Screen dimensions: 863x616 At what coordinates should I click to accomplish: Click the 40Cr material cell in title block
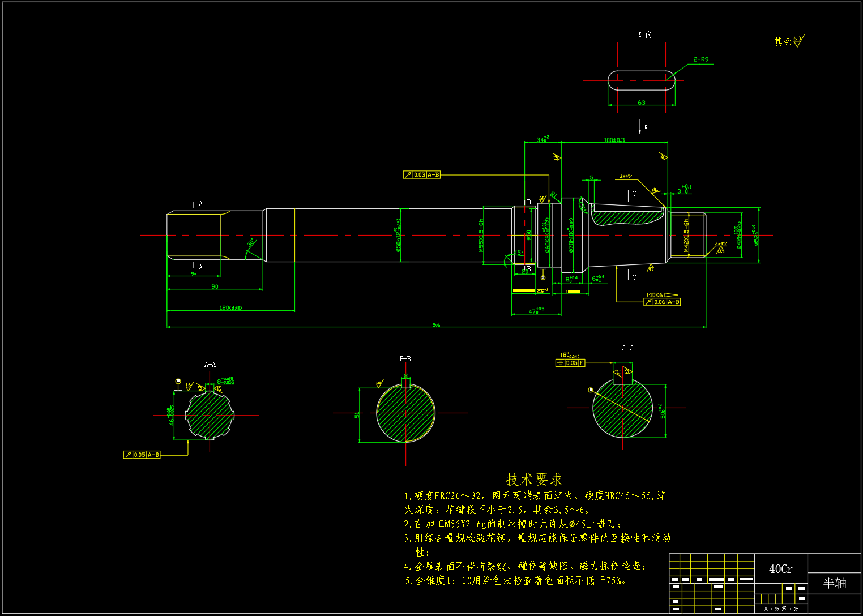(780, 569)
